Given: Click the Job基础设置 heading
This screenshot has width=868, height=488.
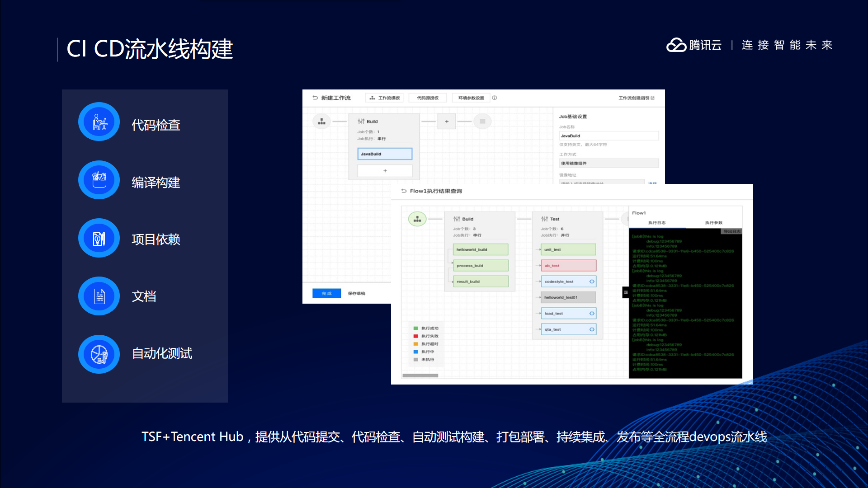Looking at the screenshot, I should pyautogui.click(x=573, y=117).
